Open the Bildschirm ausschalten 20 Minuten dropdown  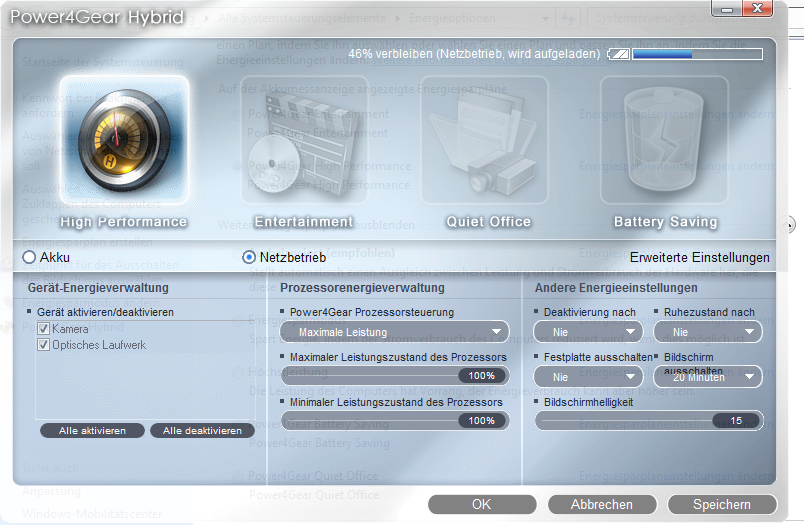(x=708, y=377)
